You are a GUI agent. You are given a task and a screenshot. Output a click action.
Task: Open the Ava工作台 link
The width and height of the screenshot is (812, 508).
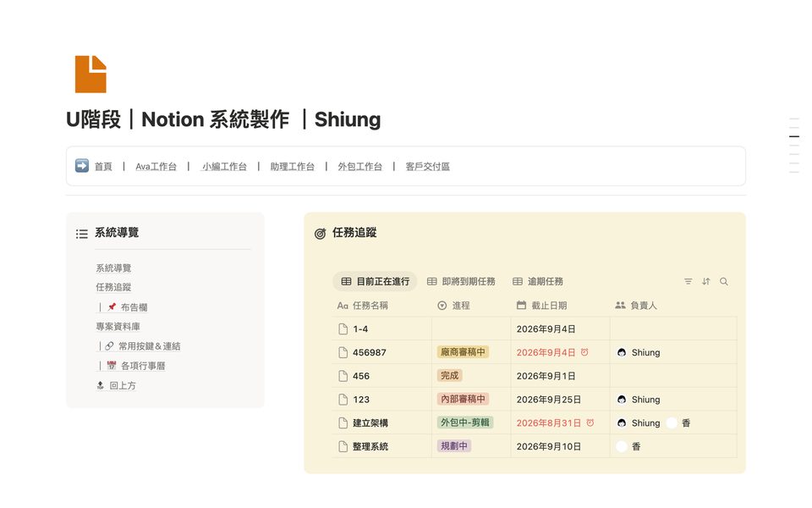point(156,167)
